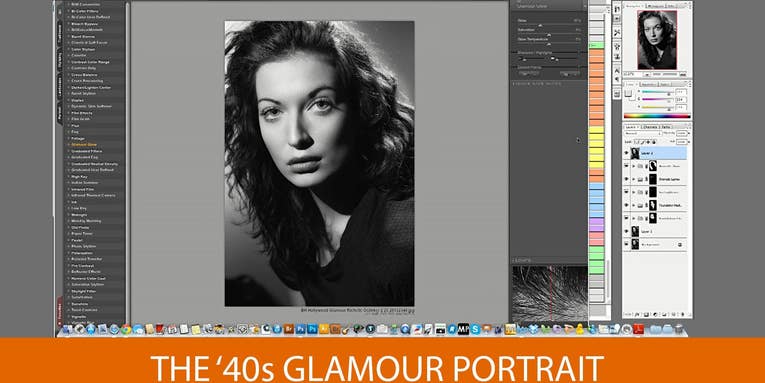Image resolution: width=765 pixels, height=383 pixels.
Task: Click the Saturation slider in Glamour Glow
Action: coord(549,34)
